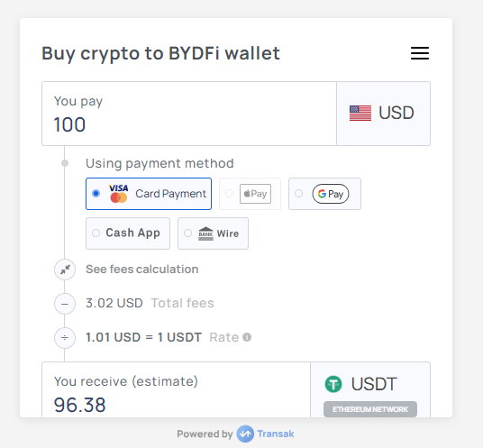Screen dimensions: 483x448
Task: Click the Ethereum Network badge
Action: [370, 409]
